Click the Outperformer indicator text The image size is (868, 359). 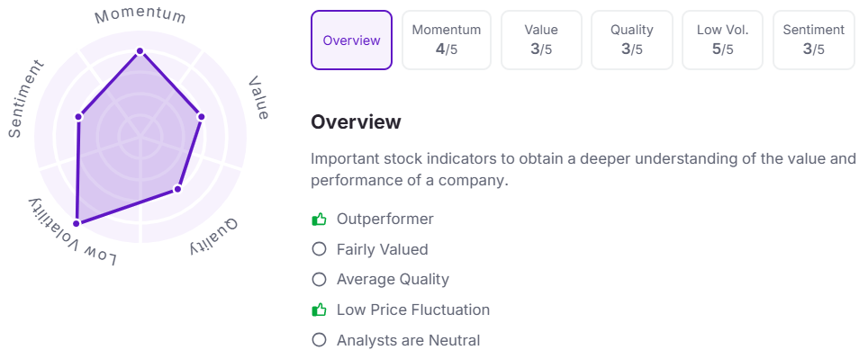(385, 219)
